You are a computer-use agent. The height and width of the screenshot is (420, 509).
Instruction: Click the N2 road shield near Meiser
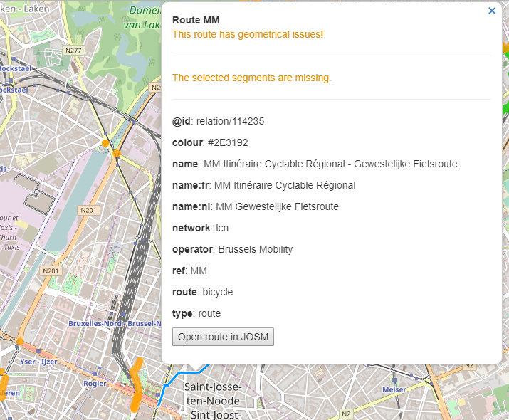[346, 414]
